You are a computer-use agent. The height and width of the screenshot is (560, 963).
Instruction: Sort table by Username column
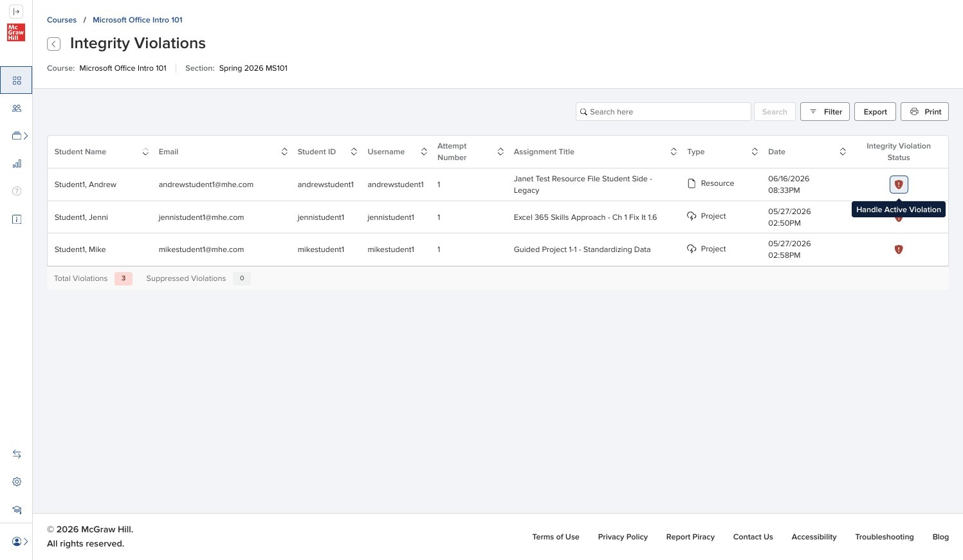[x=424, y=152]
